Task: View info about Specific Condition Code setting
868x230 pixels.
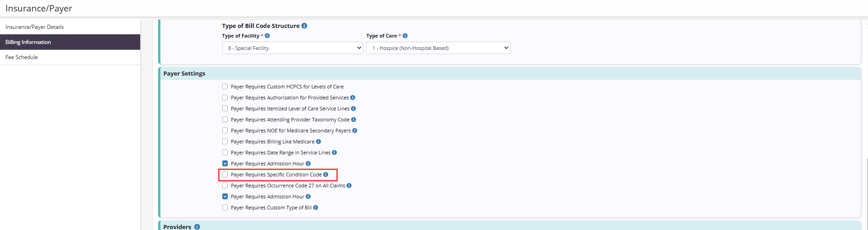Action: (326, 175)
